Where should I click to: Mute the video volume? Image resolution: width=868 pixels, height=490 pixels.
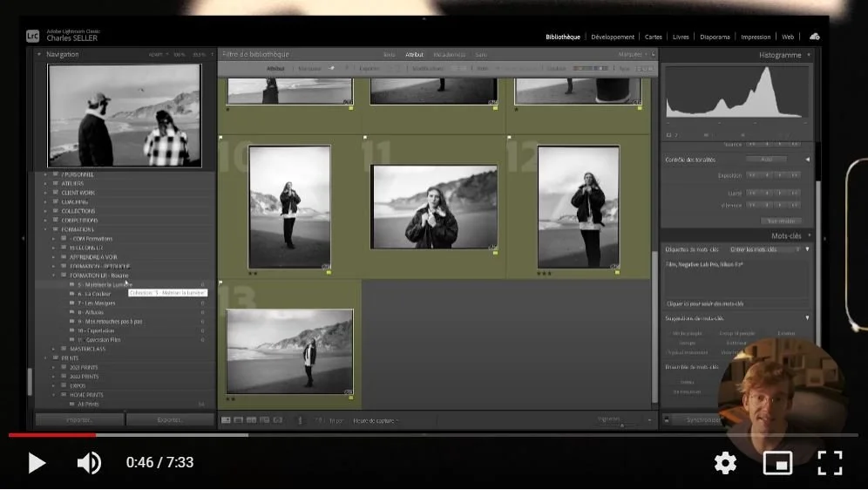(89, 463)
